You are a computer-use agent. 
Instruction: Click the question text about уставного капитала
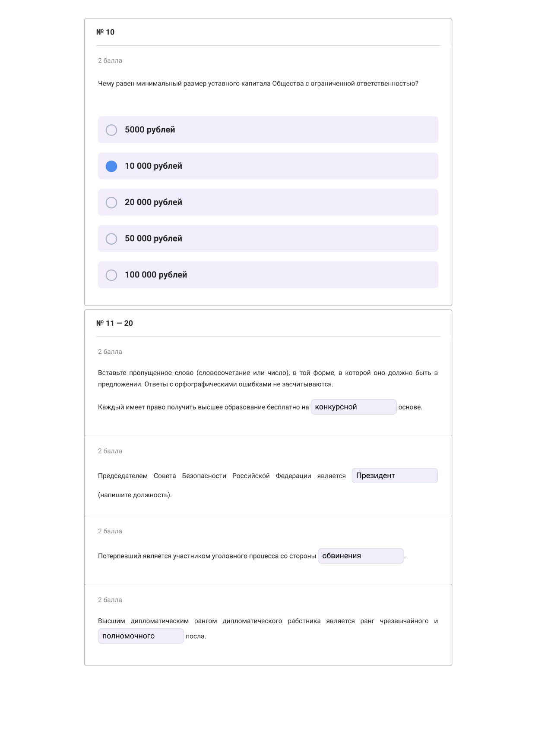click(x=258, y=84)
